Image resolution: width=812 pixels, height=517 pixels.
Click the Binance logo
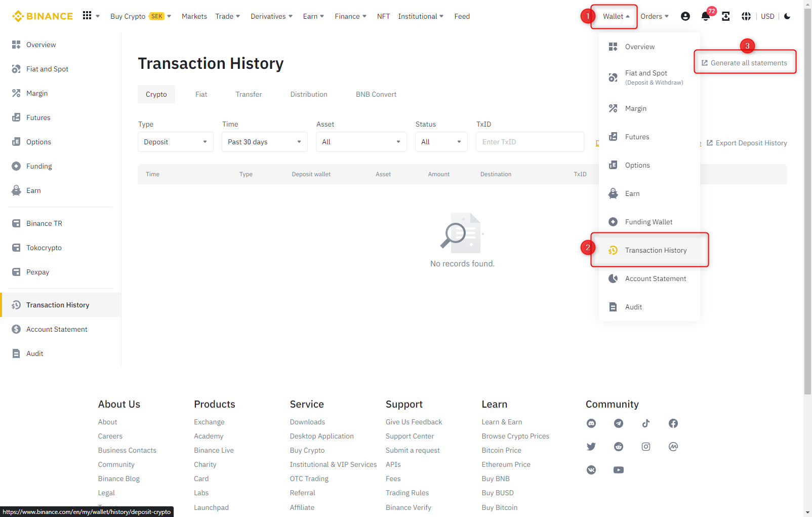coord(43,16)
